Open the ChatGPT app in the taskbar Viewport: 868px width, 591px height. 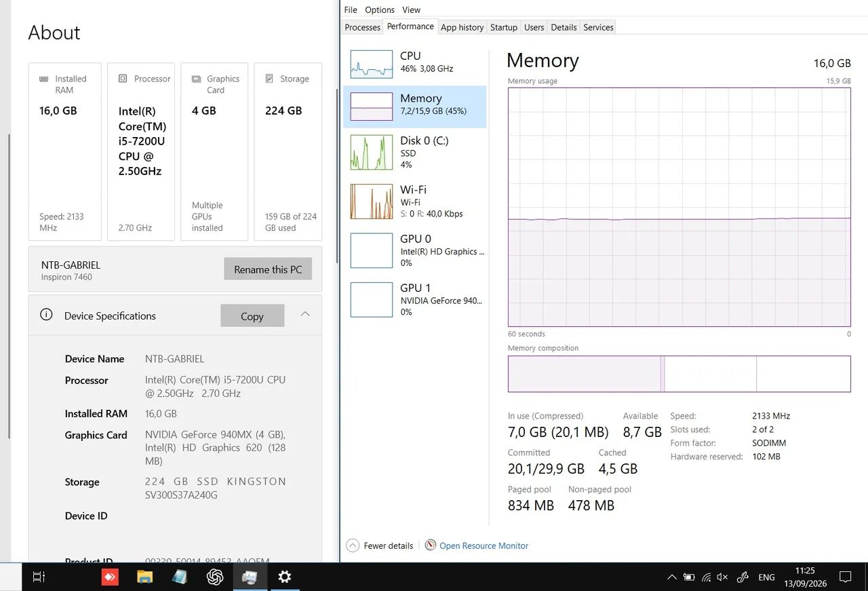[215, 577]
